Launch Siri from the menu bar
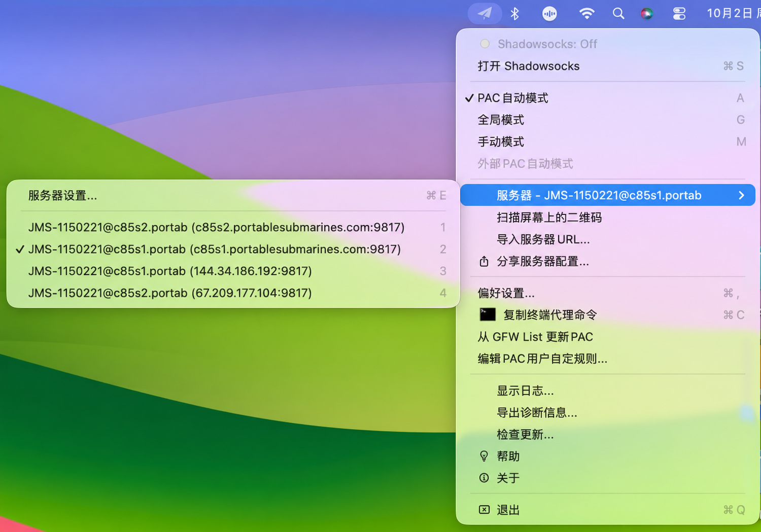The width and height of the screenshot is (761, 532). pyautogui.click(x=647, y=14)
